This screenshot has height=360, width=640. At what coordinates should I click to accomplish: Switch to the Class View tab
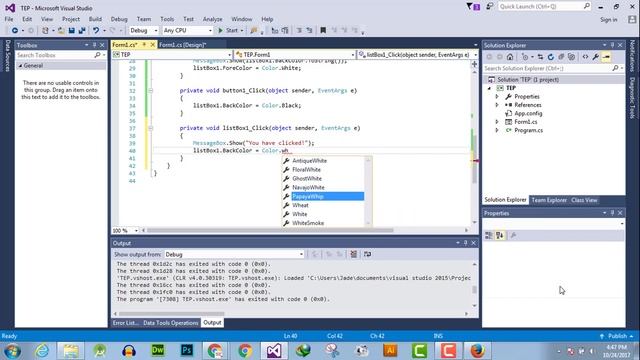tap(584, 200)
